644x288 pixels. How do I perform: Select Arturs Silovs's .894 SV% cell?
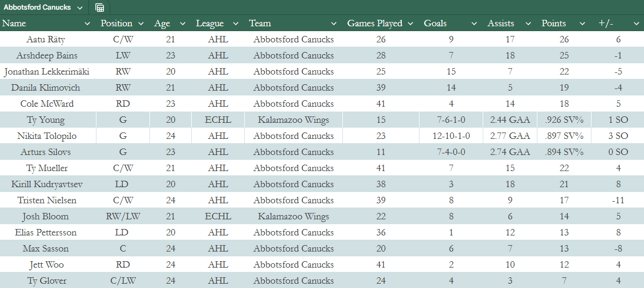point(563,152)
